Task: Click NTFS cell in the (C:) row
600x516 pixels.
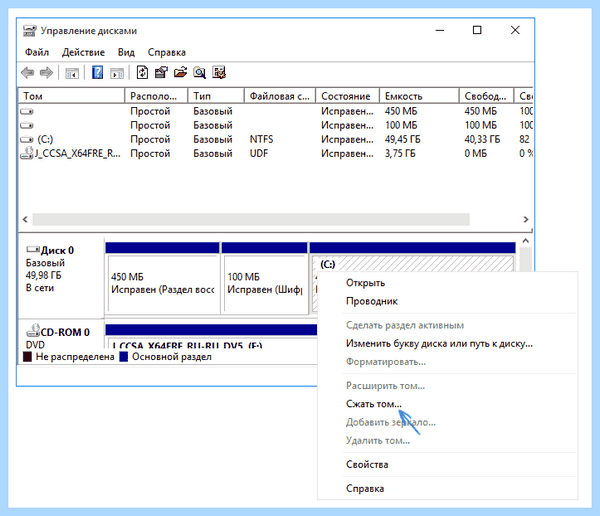Action: [261, 139]
